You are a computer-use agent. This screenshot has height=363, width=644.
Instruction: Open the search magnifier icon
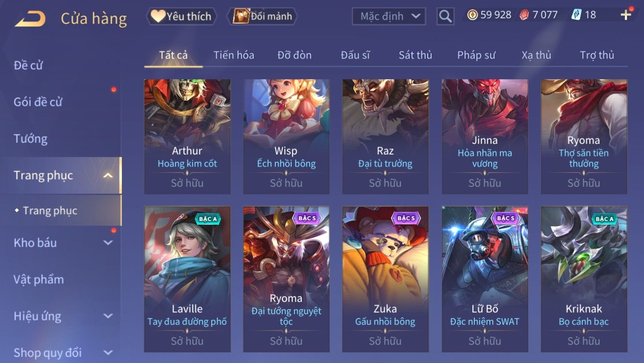click(x=445, y=16)
